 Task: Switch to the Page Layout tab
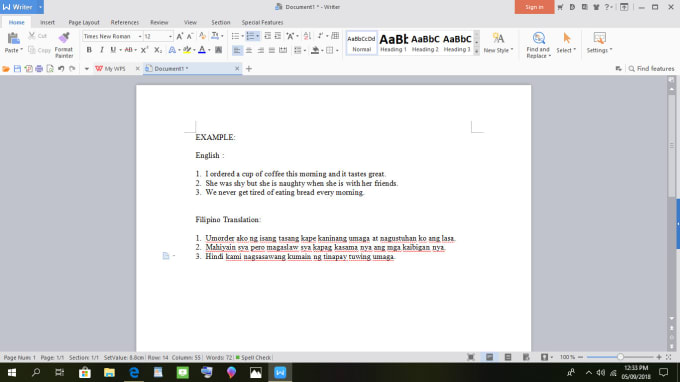pyautogui.click(x=84, y=22)
